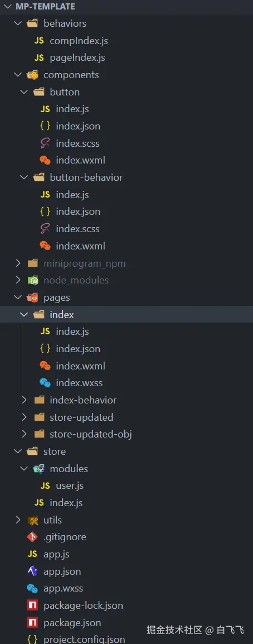This screenshot has width=253, height=644.
Task: Click the npm icon of package-lock.json
Action: click(32, 605)
